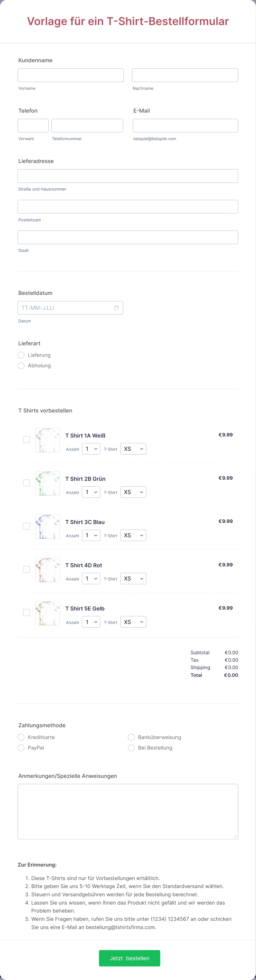Tick the T Shirt 3C Blau checkbox

(26, 526)
